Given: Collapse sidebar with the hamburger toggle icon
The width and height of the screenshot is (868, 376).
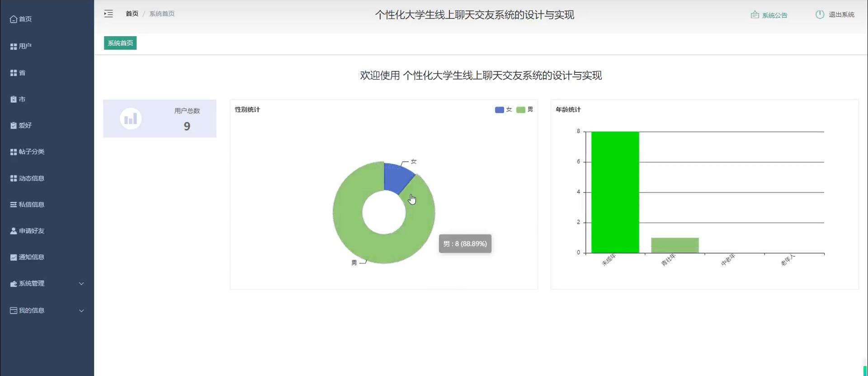Looking at the screenshot, I should pyautogui.click(x=108, y=14).
